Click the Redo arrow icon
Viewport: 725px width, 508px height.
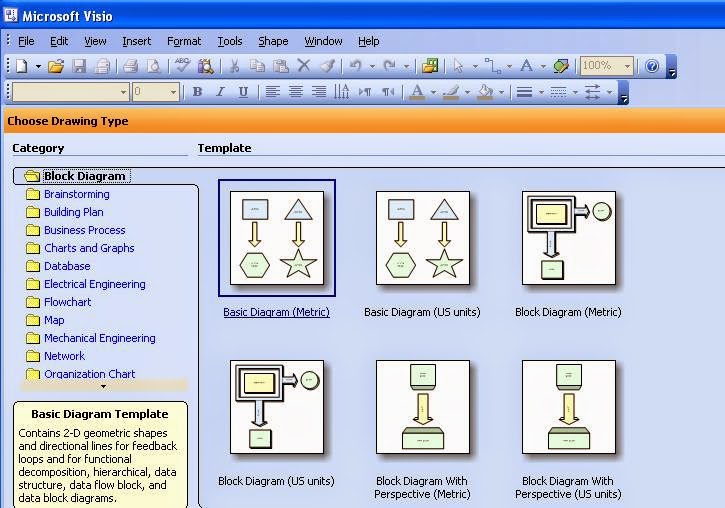point(389,66)
